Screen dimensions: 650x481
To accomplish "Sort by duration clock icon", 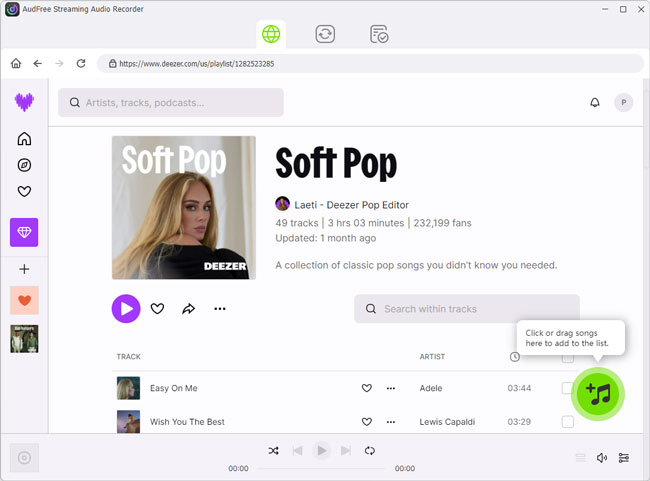I will 514,357.
